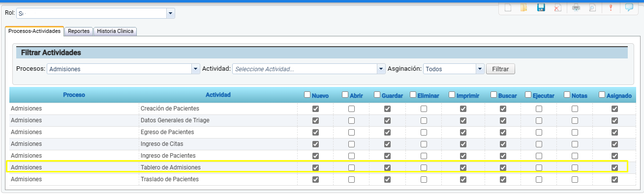
Task: Switch to the Procesos-Actividades tab
Action: click(34, 31)
